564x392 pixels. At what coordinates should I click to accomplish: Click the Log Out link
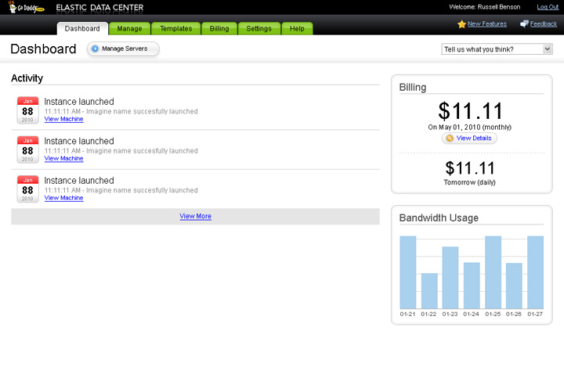(548, 7)
